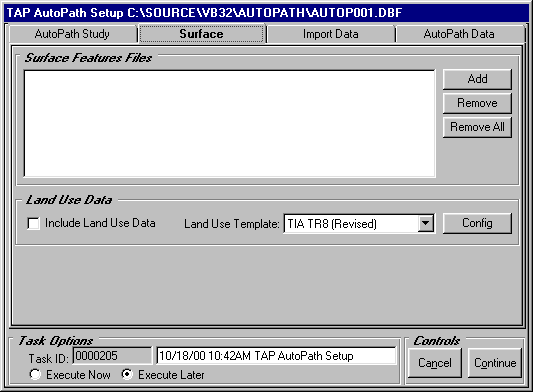Open the Import Data tab
This screenshot has height=392, width=533.
(330, 34)
